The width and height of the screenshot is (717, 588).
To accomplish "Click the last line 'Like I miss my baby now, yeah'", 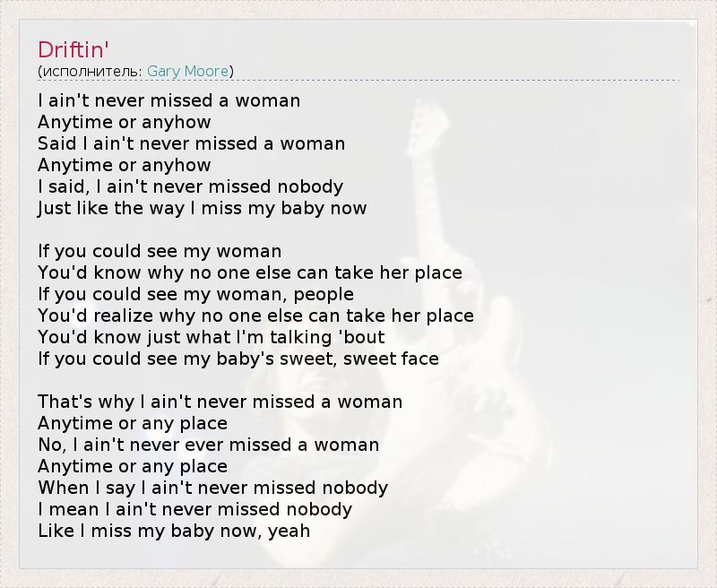I will pyautogui.click(x=174, y=531).
